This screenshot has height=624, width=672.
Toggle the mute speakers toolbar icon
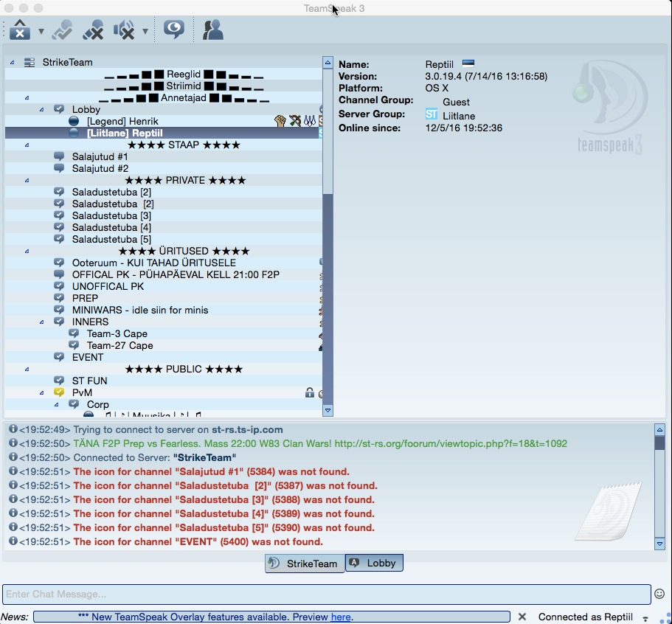coord(124,30)
